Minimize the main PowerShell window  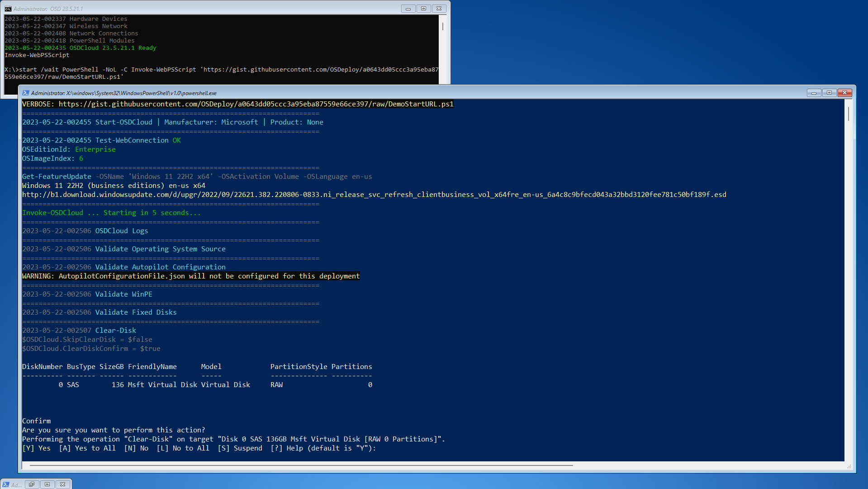click(814, 93)
